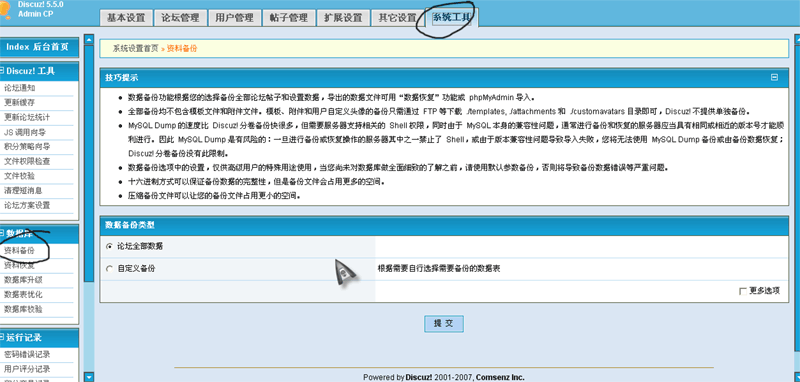
Task: Click sidebar scrollbar up arrow
Action: click(x=89, y=39)
